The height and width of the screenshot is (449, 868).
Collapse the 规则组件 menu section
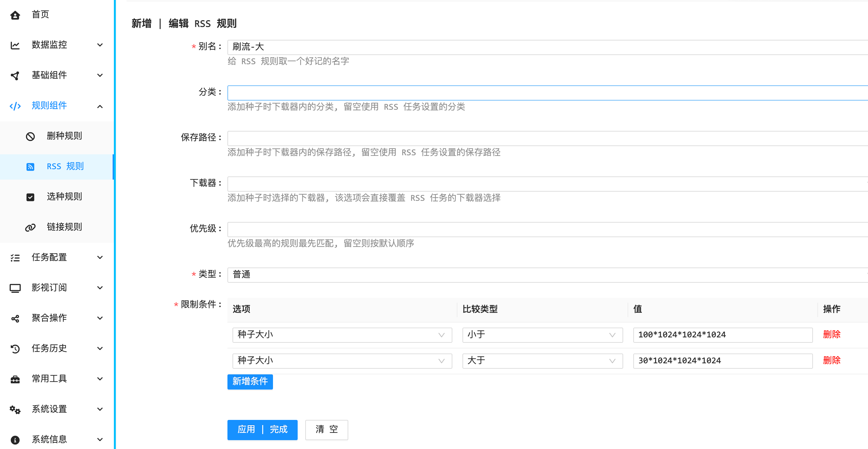click(x=100, y=107)
